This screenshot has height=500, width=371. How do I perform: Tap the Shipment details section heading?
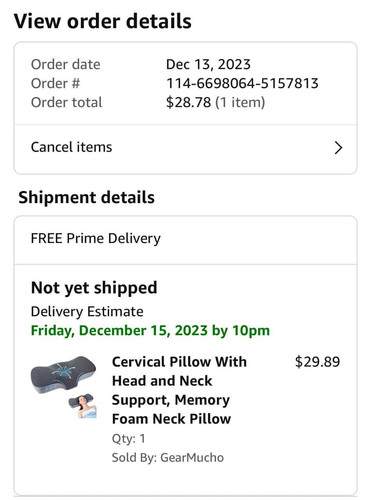click(x=87, y=197)
